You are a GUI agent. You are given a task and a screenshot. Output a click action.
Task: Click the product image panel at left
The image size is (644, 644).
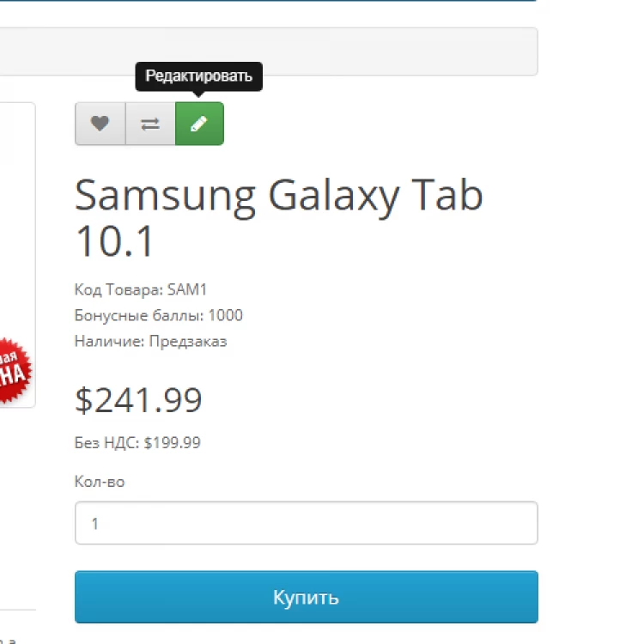(18, 255)
